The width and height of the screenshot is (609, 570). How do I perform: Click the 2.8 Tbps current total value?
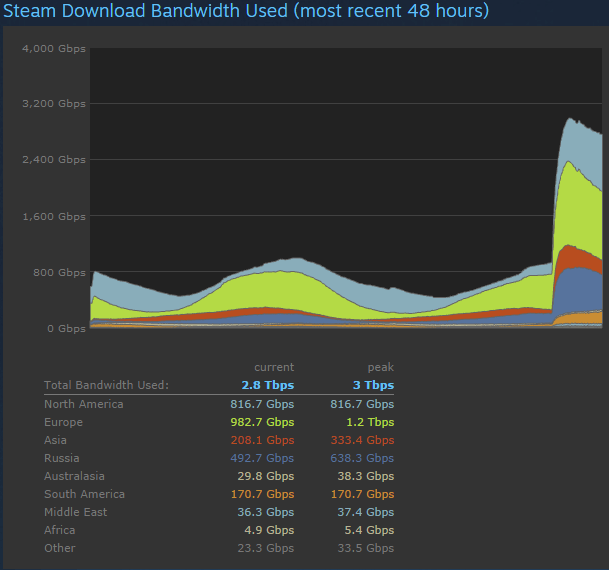[x=268, y=385]
